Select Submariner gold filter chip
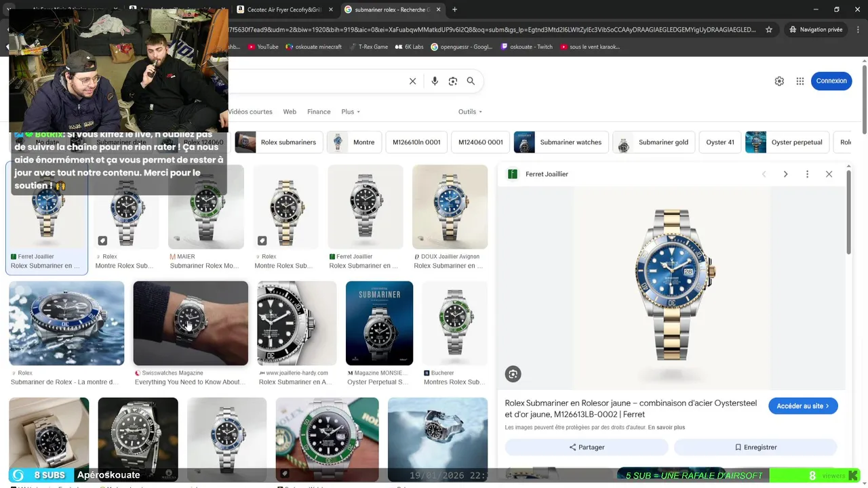Viewport: 868px width, 488px height. pos(654,142)
